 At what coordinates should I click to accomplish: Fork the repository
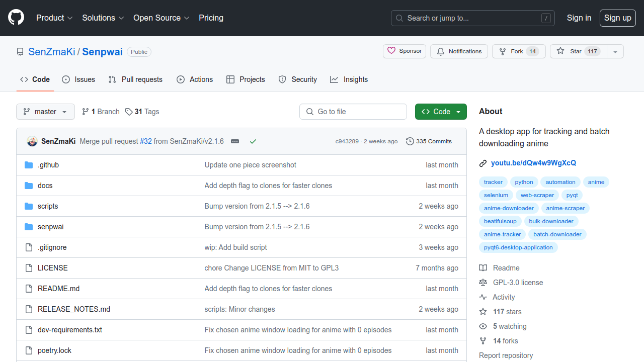pyautogui.click(x=519, y=51)
